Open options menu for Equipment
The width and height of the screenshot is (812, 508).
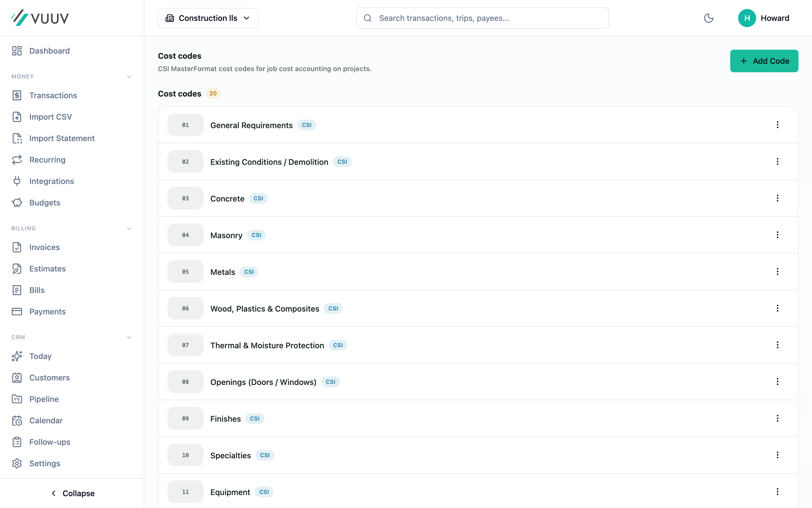click(x=777, y=492)
